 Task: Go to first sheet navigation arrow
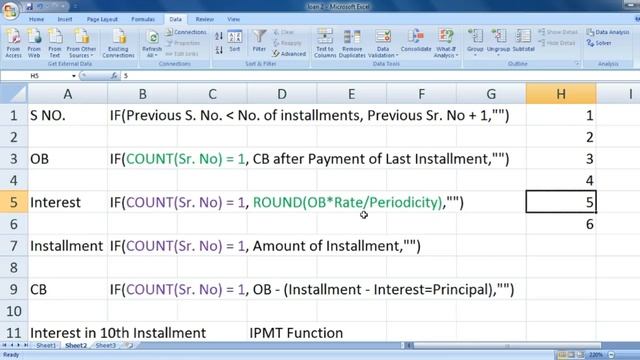tap(4, 345)
